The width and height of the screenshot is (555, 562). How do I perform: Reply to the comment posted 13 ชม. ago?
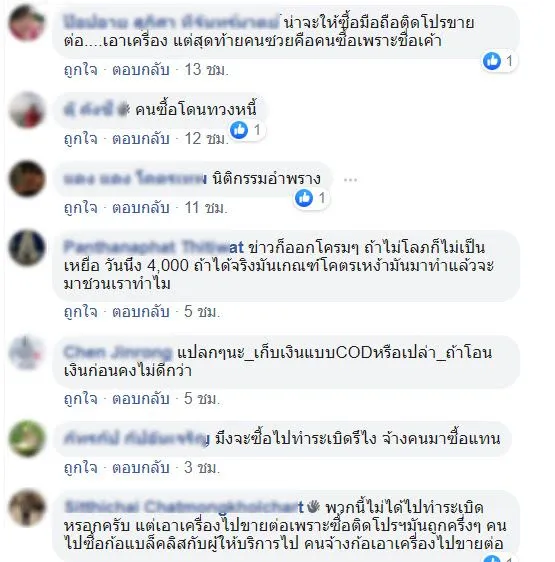pos(141,70)
